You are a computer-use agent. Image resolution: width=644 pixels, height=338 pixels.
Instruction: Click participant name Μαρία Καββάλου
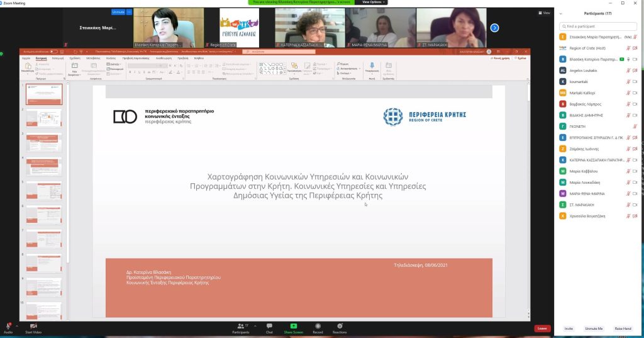pyautogui.click(x=583, y=171)
